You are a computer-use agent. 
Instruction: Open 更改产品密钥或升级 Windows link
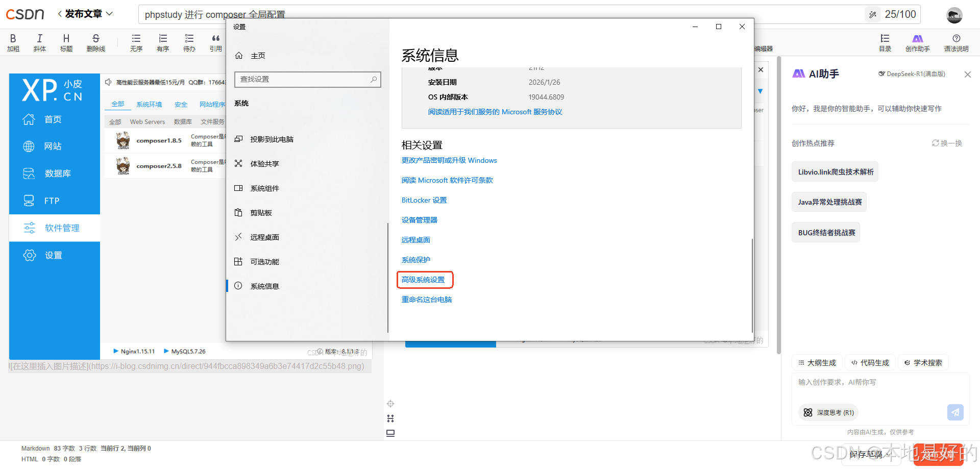tap(449, 160)
